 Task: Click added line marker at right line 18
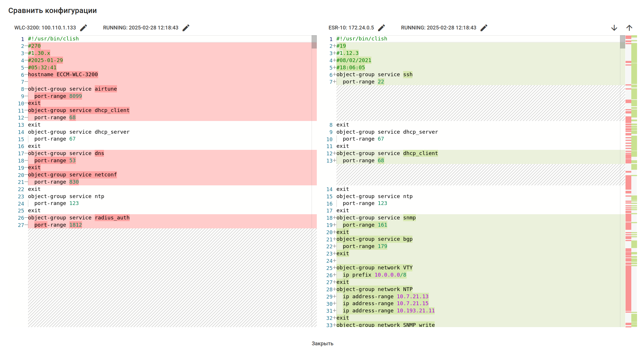334,218
